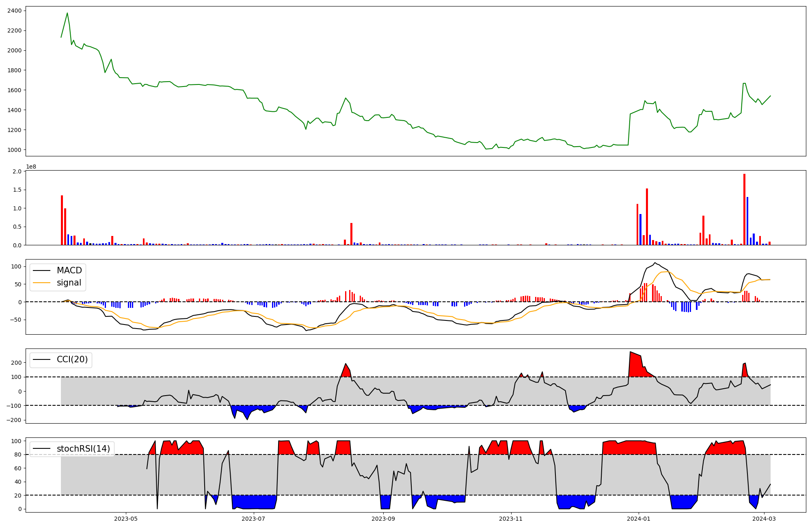This screenshot has width=812, height=528.
Task: Click the 2024-03 x-axis date label
Action: coord(764,519)
